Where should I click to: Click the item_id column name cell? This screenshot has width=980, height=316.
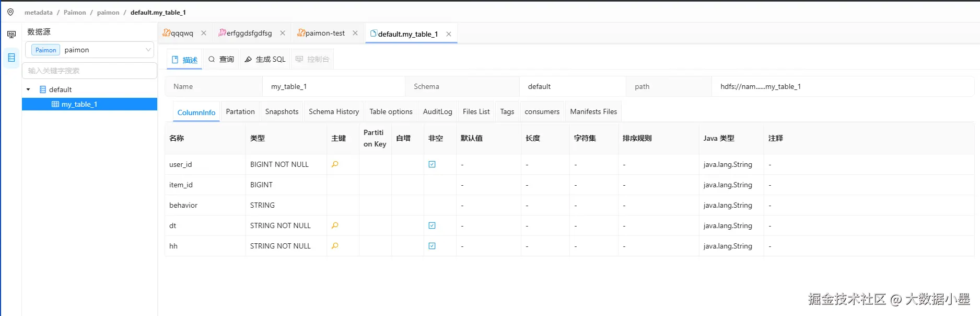coord(205,185)
